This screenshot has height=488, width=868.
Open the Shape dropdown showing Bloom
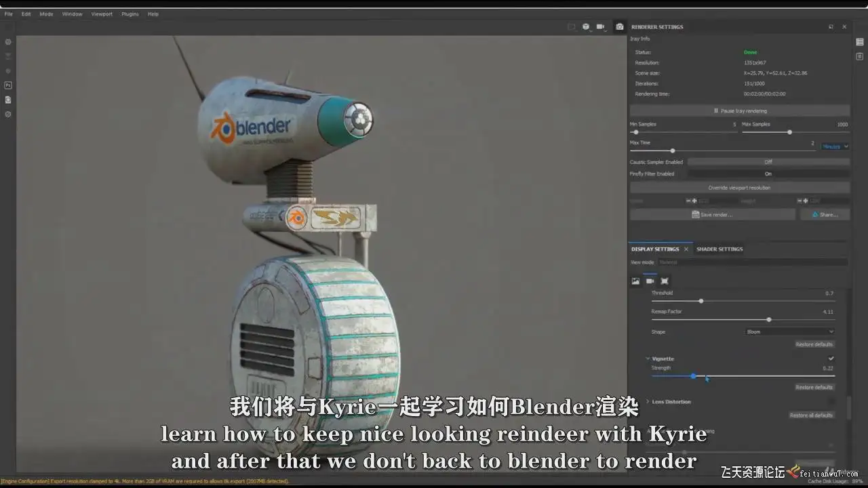[x=790, y=332]
